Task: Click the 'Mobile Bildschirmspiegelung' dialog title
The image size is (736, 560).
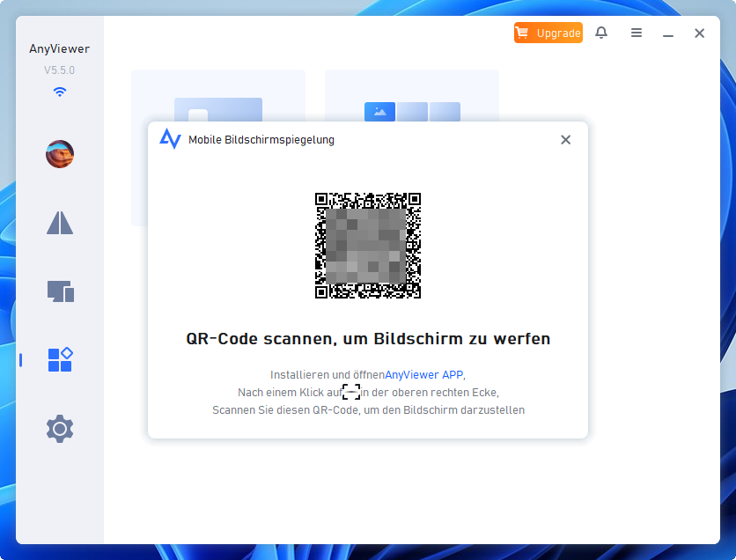Action: [261, 140]
